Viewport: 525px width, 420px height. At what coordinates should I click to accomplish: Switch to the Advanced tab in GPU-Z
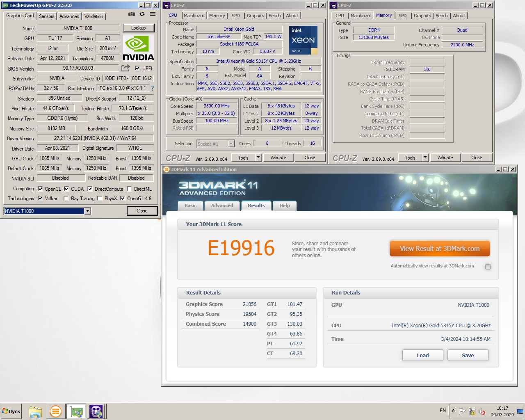coord(69,16)
